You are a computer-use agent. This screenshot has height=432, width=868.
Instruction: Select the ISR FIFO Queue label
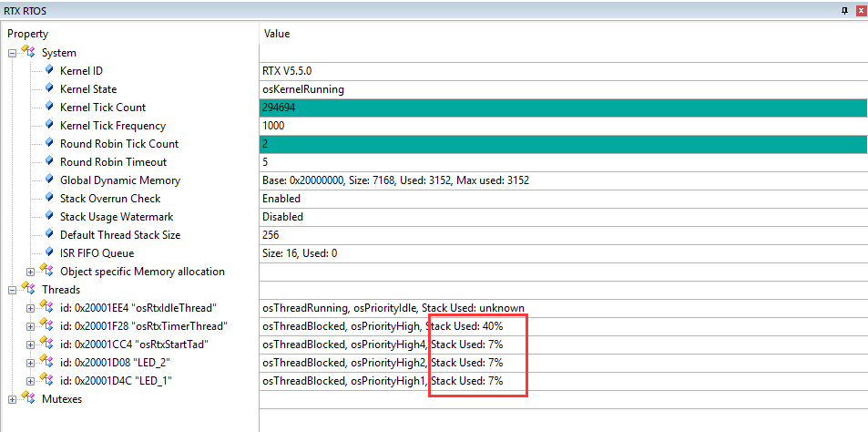tap(97, 254)
